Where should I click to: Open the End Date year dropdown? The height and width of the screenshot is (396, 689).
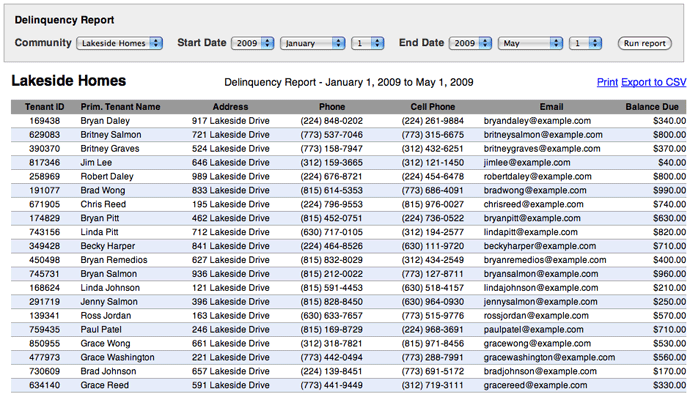470,43
